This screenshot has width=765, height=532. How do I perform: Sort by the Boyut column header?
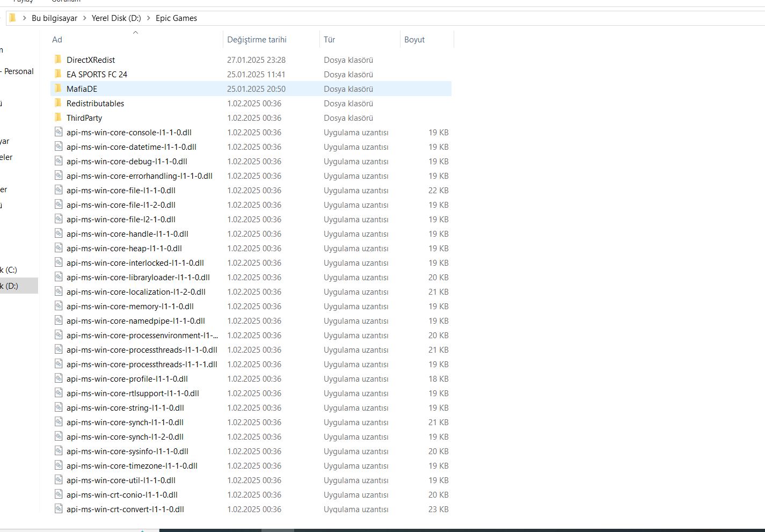click(x=414, y=40)
